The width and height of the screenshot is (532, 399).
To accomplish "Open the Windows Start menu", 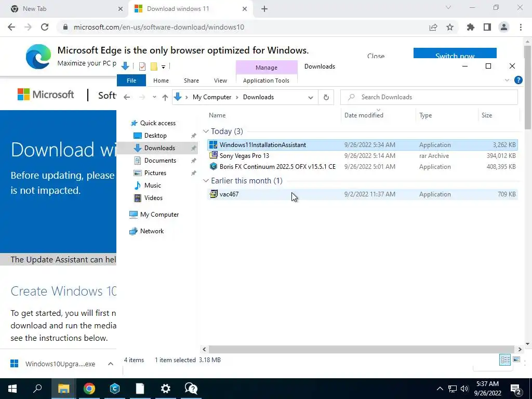I will 12,389.
